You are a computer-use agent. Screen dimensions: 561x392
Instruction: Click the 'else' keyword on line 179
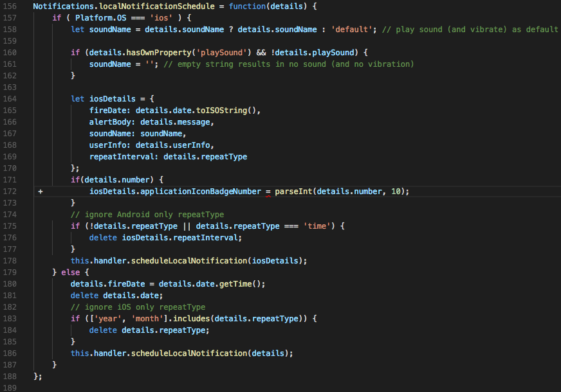coord(71,272)
